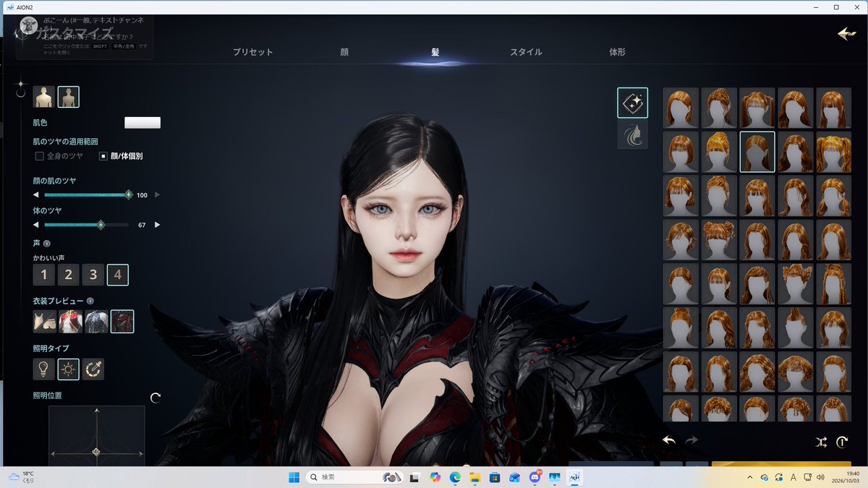Switch to the 体形 tab

[617, 53]
